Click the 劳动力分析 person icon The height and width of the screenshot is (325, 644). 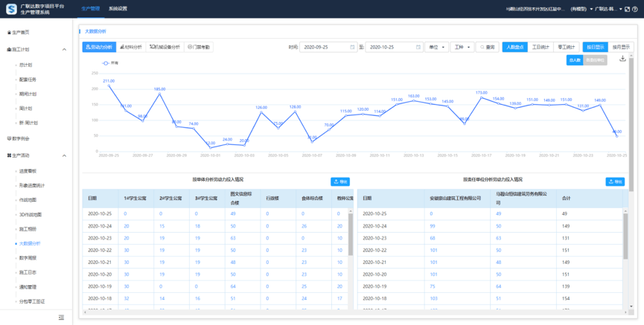click(x=87, y=47)
